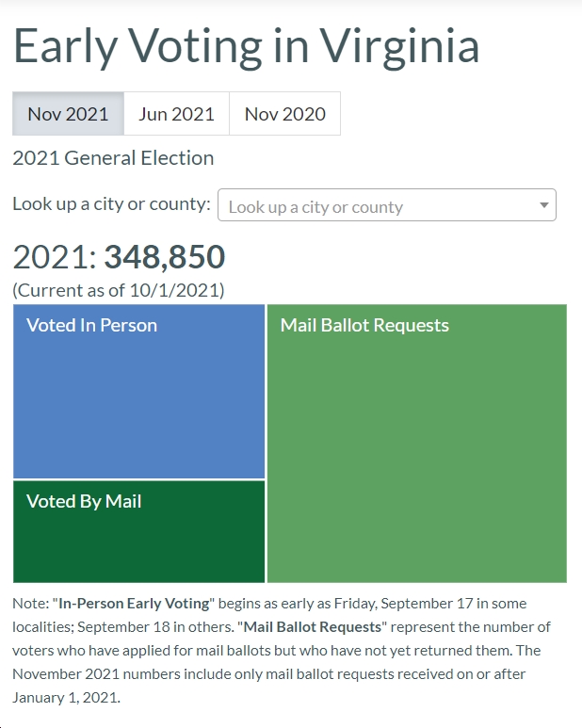This screenshot has width=582, height=728.
Task: Select the light green Mail Ballot Requests block
Action: (417, 444)
